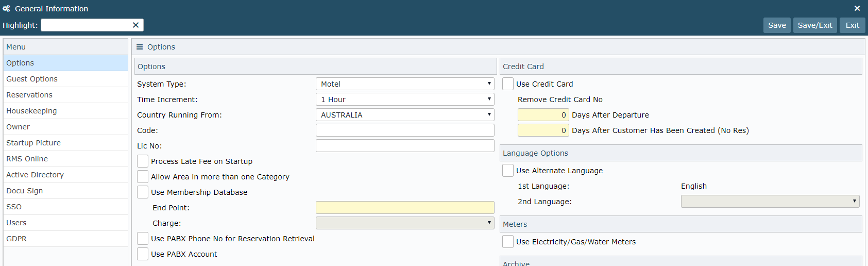The width and height of the screenshot is (868, 266).
Task: Open the Housekeeping menu item
Action: [31, 111]
